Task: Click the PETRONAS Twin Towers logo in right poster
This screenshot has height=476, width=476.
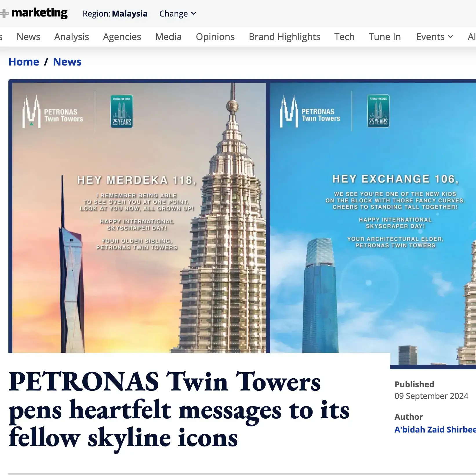Action: (x=310, y=111)
